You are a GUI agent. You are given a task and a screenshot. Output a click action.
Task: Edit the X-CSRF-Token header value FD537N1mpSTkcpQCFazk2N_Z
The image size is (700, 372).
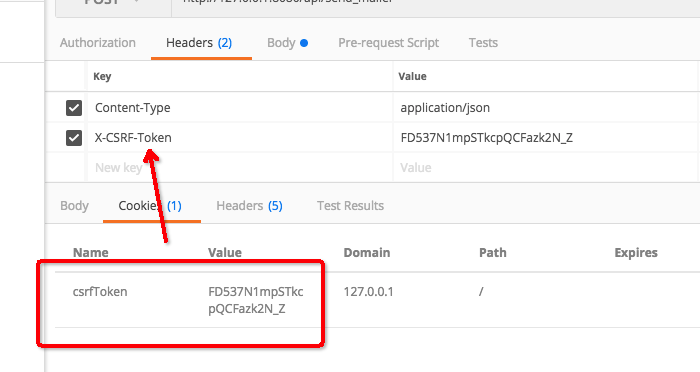546,138
